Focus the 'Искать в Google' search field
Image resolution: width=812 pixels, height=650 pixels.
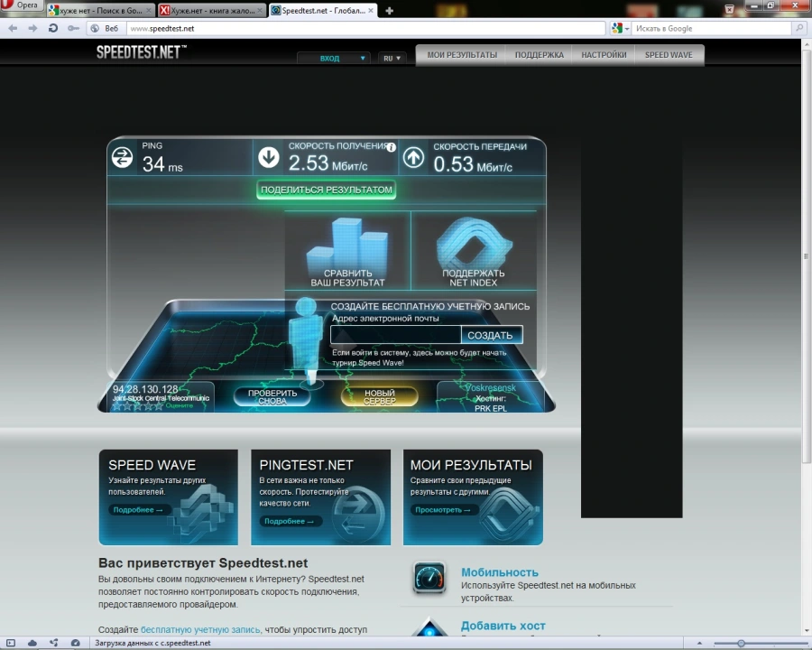(712, 29)
